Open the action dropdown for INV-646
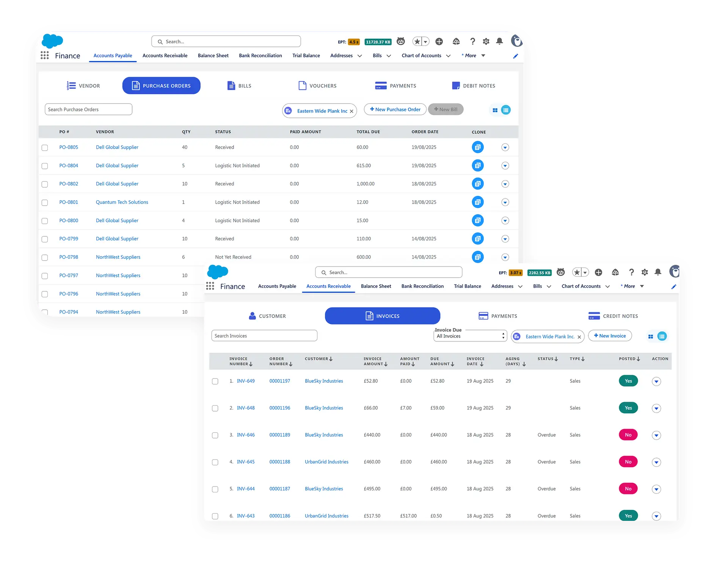728x569 pixels. tap(656, 435)
